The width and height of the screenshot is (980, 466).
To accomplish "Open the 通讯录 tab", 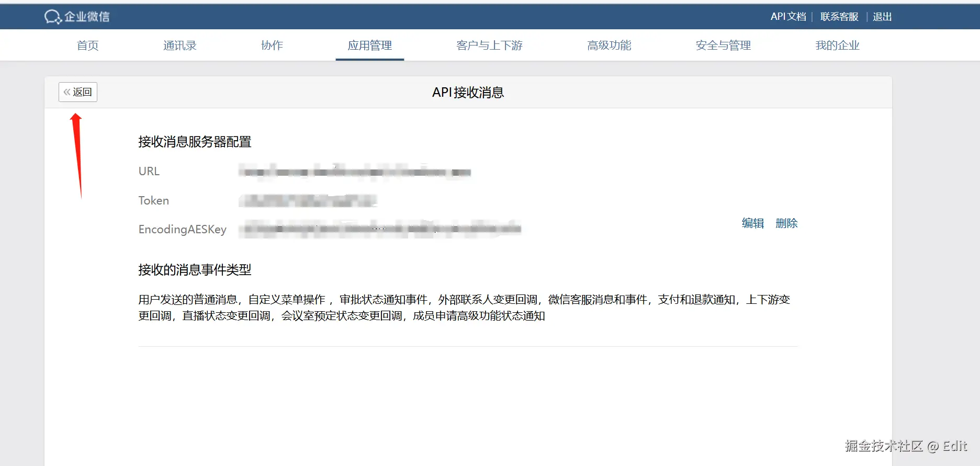I will (x=180, y=46).
